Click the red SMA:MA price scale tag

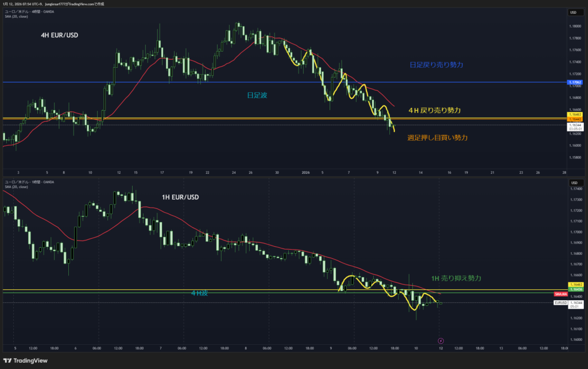(x=575, y=294)
